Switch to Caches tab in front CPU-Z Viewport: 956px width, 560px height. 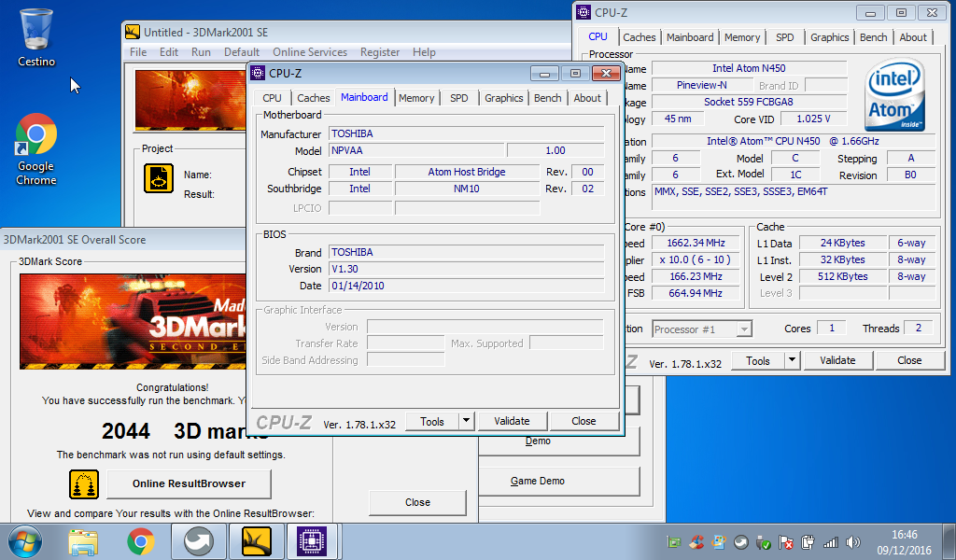click(314, 98)
